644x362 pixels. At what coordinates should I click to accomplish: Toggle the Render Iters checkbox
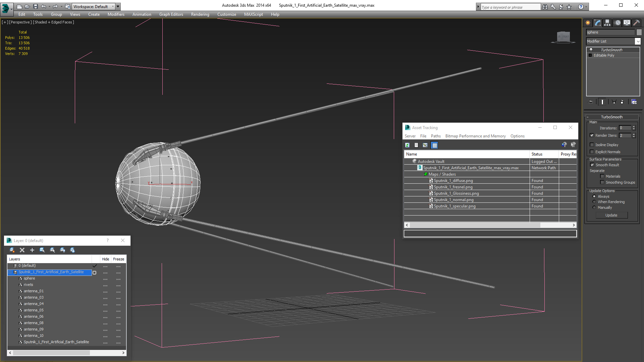tap(592, 135)
